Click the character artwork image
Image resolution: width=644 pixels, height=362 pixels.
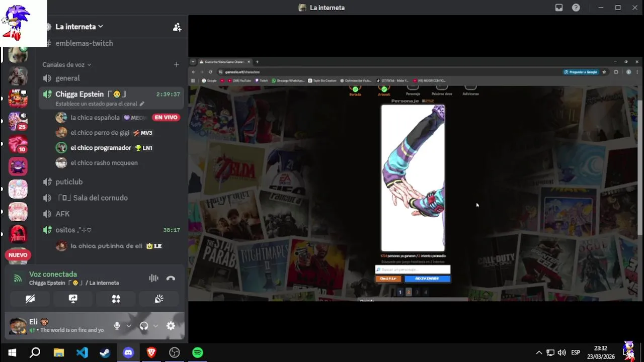[x=413, y=178]
